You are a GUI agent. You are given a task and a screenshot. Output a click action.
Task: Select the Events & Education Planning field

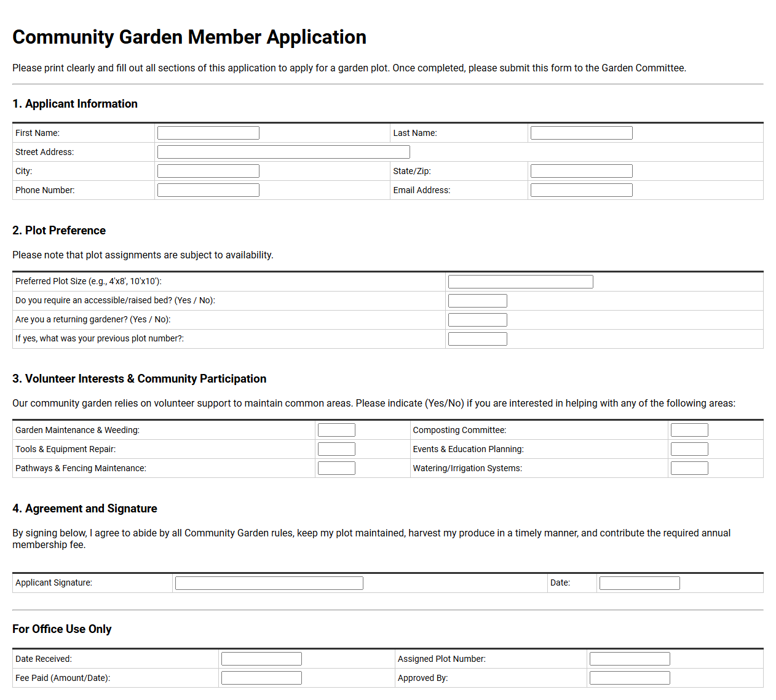(689, 449)
